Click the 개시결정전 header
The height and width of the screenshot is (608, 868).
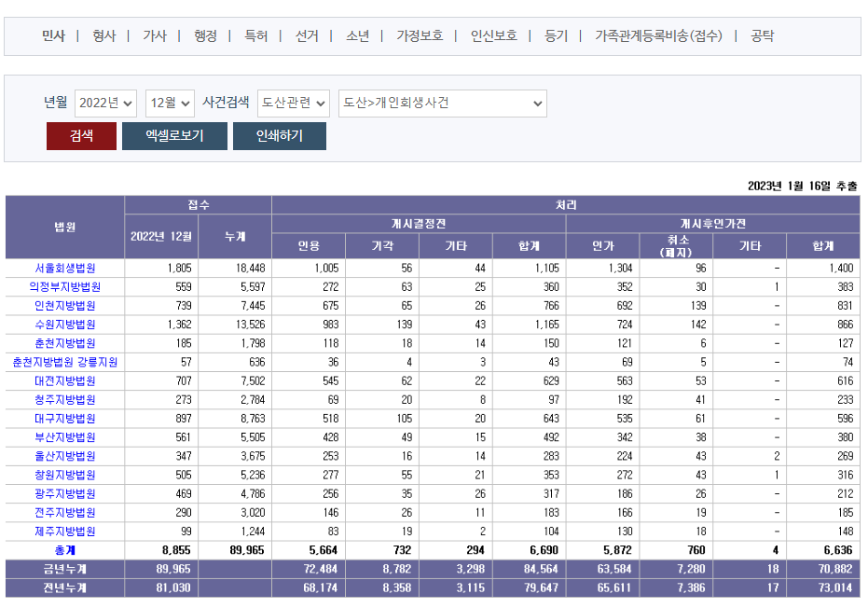[419, 224]
